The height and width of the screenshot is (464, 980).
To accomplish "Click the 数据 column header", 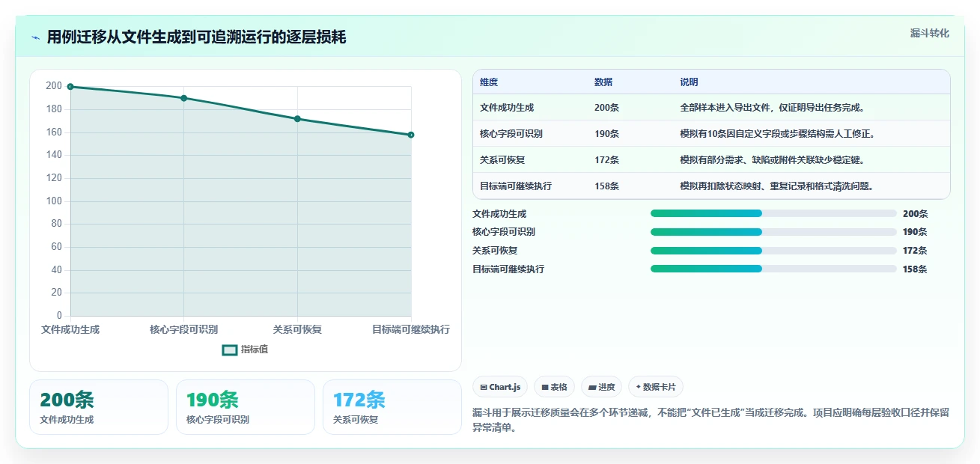I will [603, 82].
